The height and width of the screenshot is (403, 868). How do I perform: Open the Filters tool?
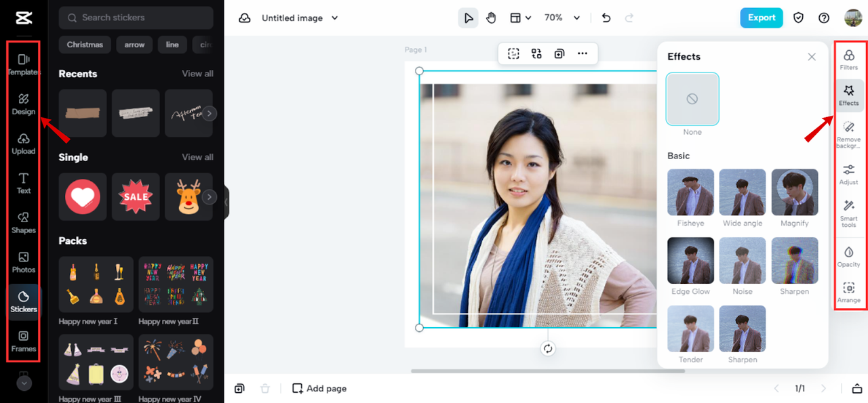[849, 60]
